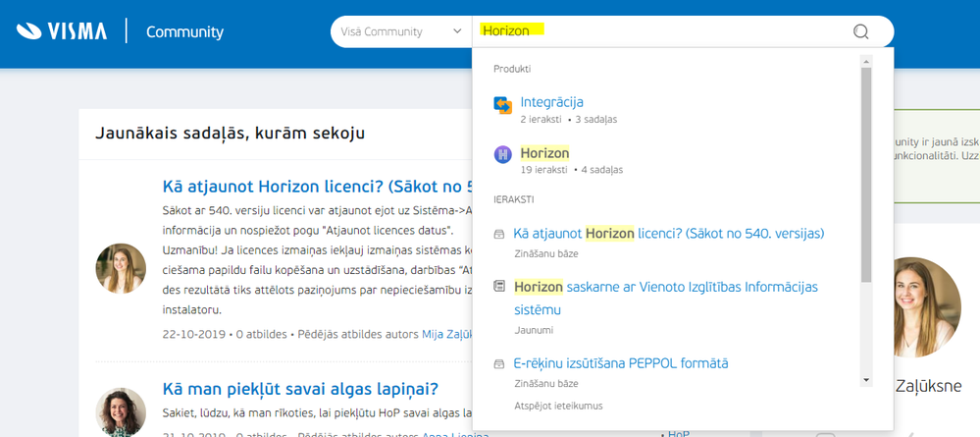Click the dropdown scrollbar down arrow
The image size is (980, 437).
point(865,379)
